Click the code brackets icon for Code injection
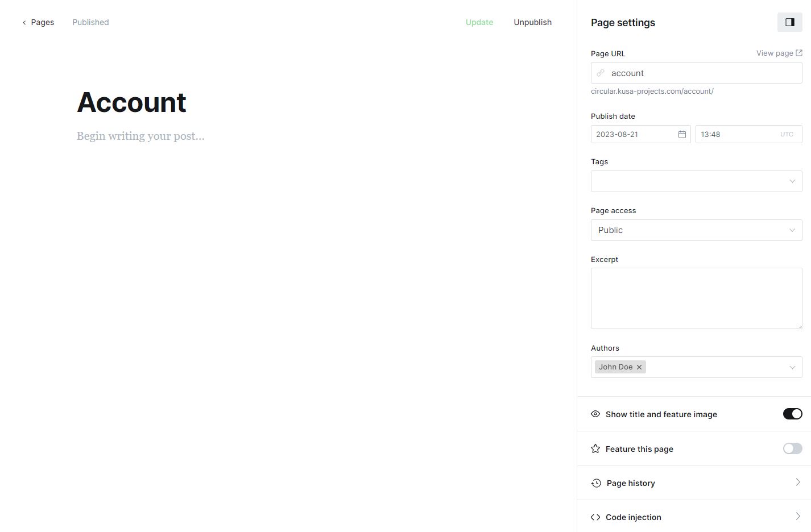The image size is (811, 532). [x=595, y=517]
